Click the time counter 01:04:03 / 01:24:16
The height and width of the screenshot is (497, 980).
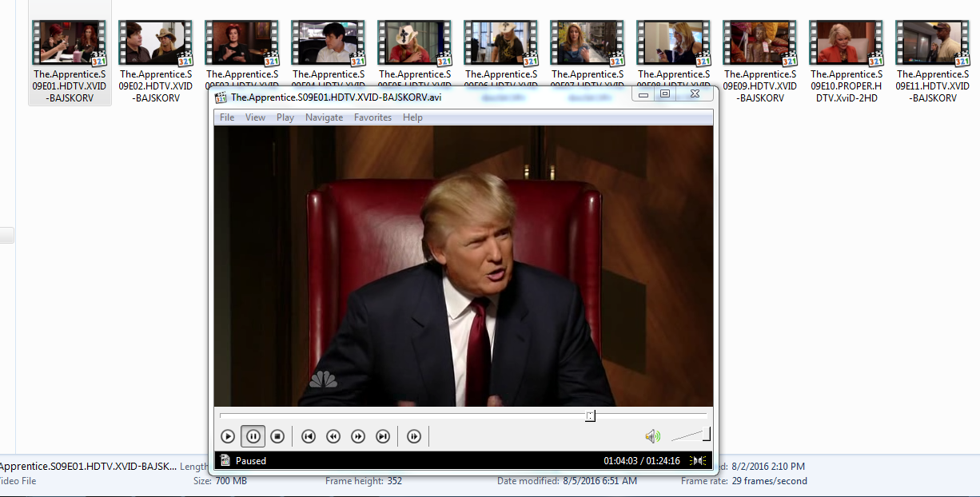(642, 461)
